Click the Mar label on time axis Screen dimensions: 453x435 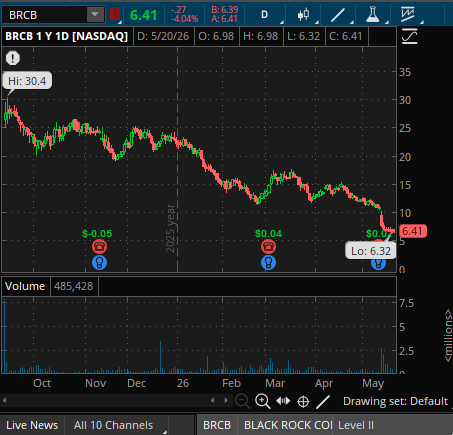pyautogui.click(x=275, y=383)
